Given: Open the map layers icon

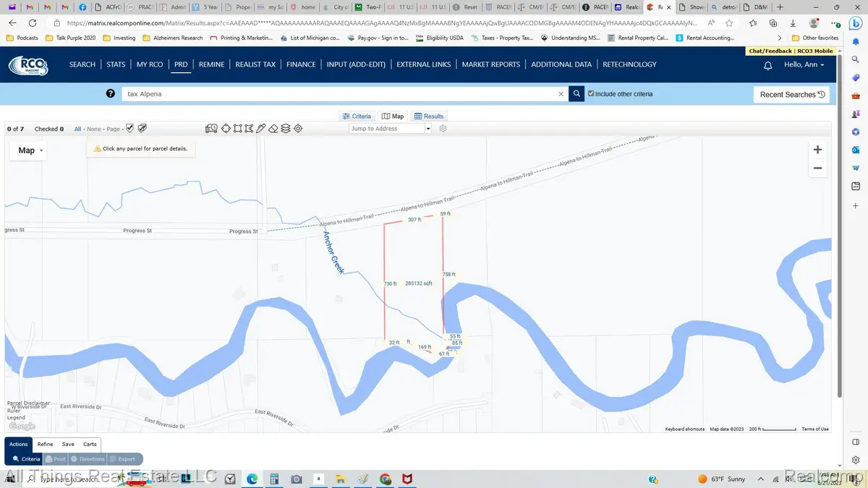Looking at the screenshot, I should [x=286, y=129].
